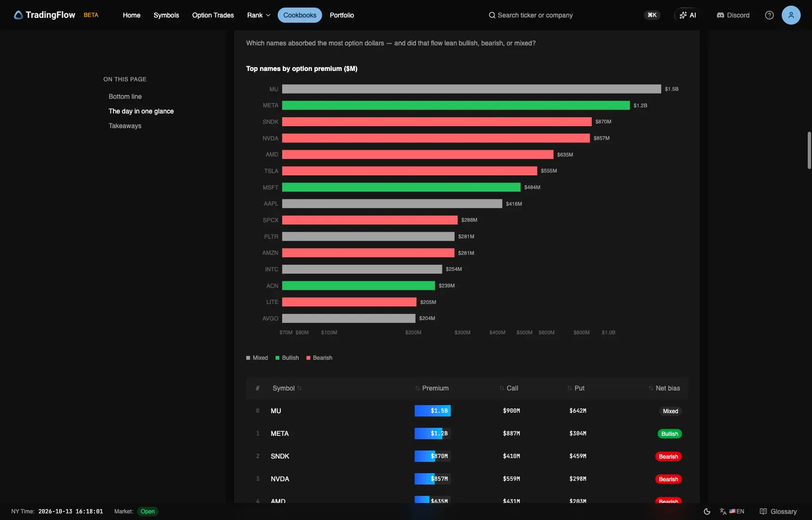This screenshot has width=812, height=520.
Task: Sort by Put column
Action: click(x=576, y=388)
